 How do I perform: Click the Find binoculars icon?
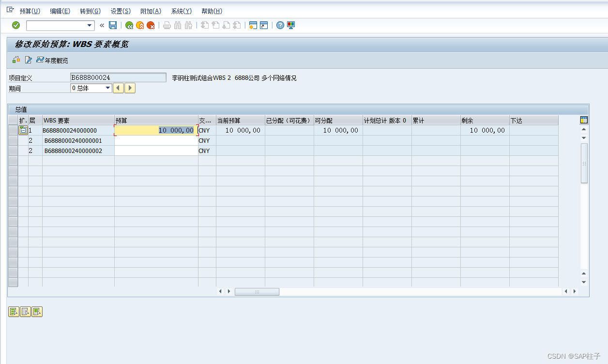[x=178, y=25]
